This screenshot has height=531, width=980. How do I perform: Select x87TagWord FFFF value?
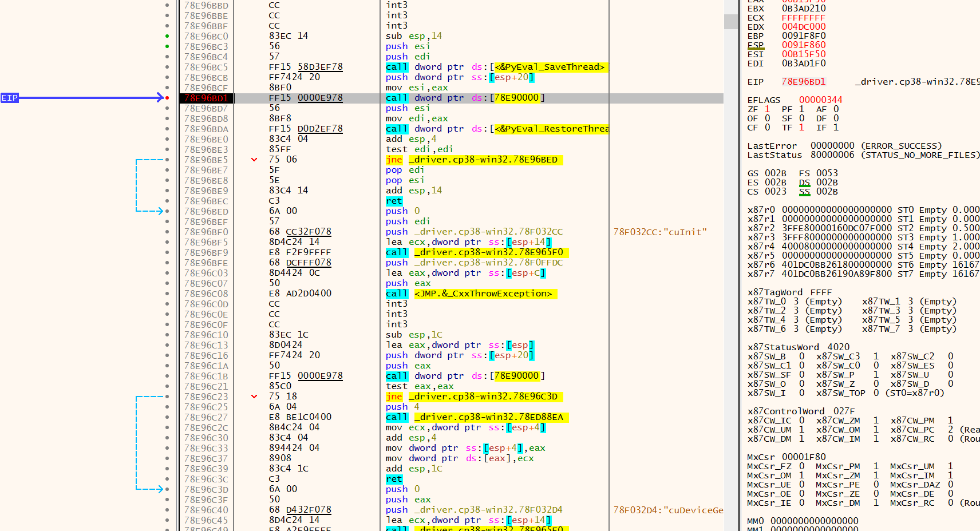(821, 292)
